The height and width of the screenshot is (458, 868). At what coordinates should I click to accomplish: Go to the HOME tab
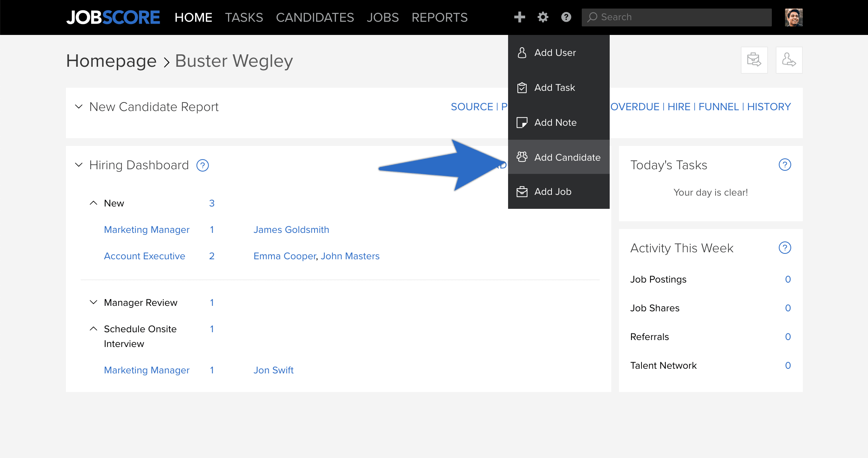point(193,17)
